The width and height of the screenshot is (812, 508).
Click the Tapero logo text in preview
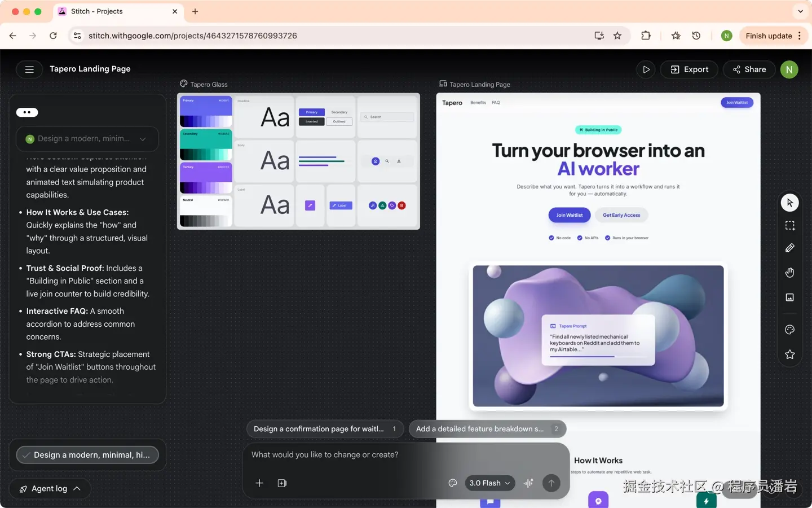pyautogui.click(x=452, y=103)
